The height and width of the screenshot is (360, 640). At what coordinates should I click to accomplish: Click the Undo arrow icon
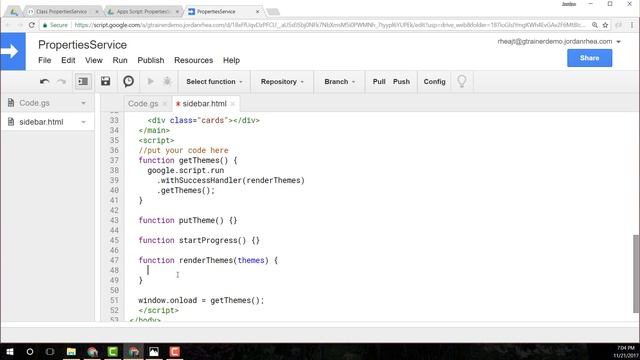44,82
